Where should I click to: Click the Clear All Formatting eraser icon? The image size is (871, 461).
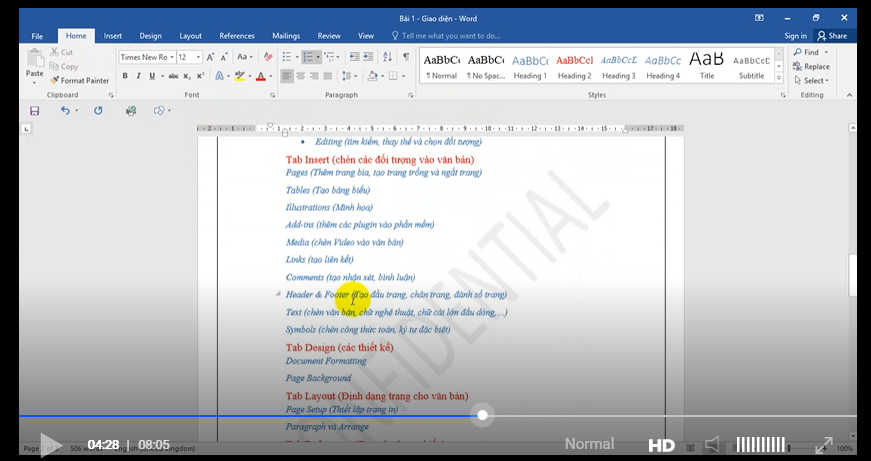[x=268, y=57]
